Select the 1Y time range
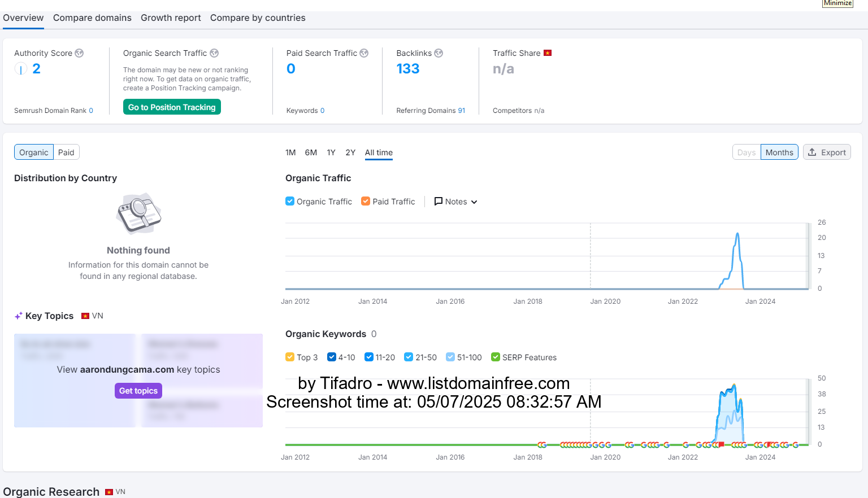 click(331, 152)
